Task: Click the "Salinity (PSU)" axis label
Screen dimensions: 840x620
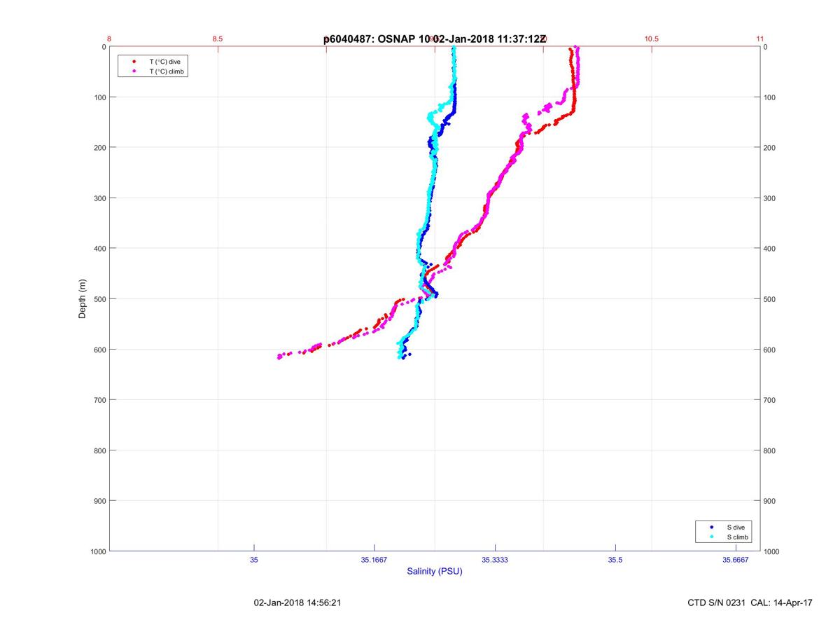Action: 435,572
